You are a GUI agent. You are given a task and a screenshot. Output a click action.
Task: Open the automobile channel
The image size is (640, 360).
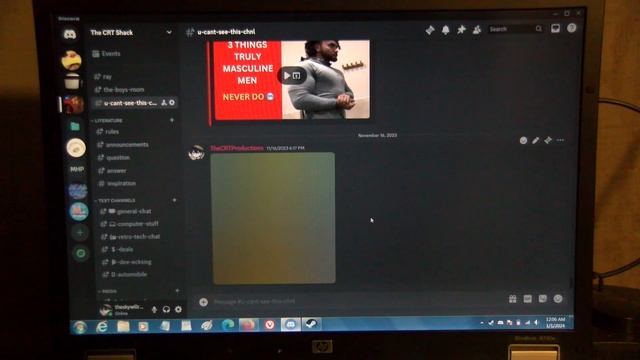125,275
